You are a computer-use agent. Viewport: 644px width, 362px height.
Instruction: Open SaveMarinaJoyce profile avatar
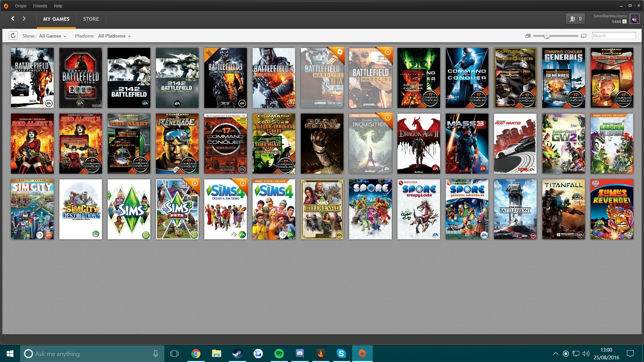634,19
